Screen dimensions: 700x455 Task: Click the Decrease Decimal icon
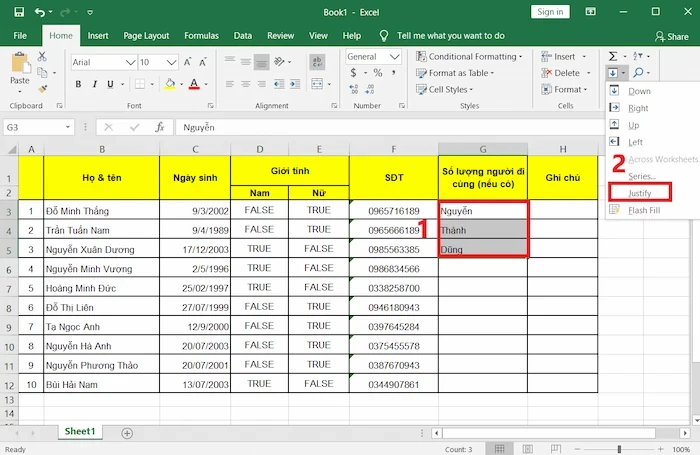pos(370,89)
